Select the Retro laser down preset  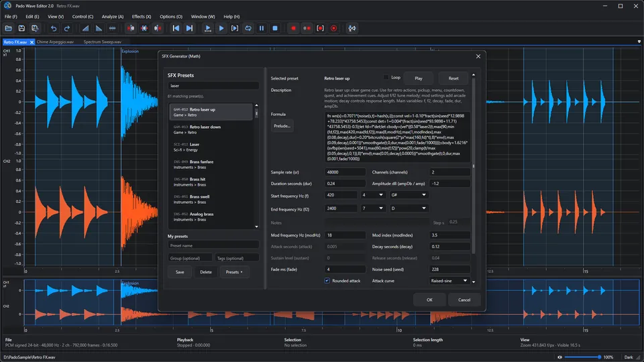(x=211, y=129)
